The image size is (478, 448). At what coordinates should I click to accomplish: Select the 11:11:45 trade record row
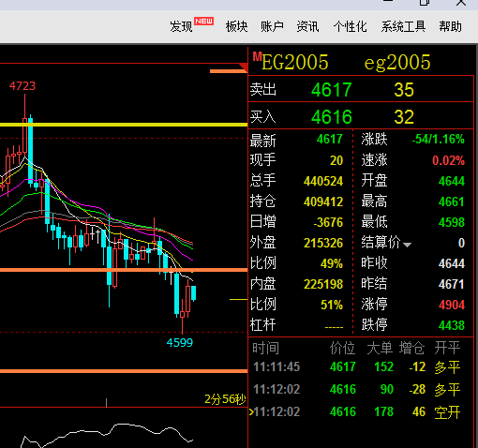pos(356,366)
